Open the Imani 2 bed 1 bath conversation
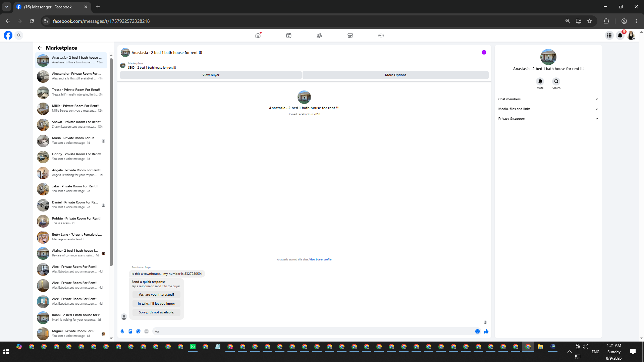Viewport: 644px width, 362px height. (71, 318)
